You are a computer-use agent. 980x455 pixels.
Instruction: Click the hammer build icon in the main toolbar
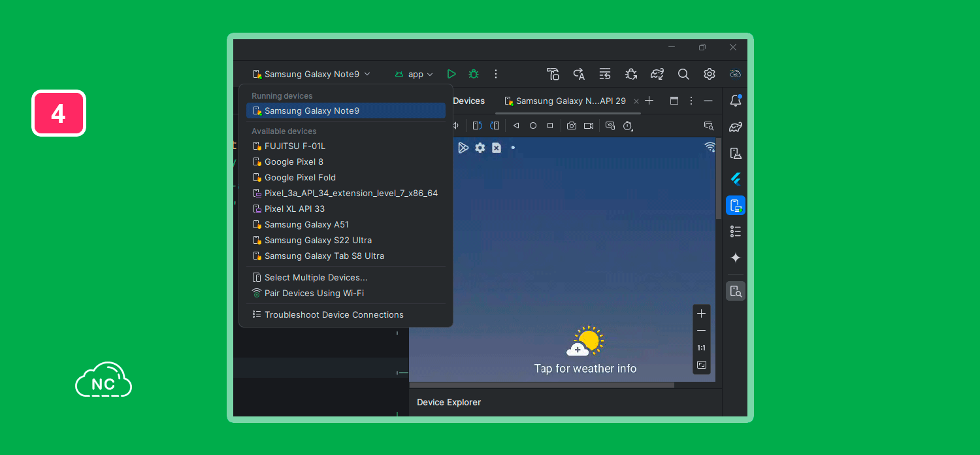553,74
